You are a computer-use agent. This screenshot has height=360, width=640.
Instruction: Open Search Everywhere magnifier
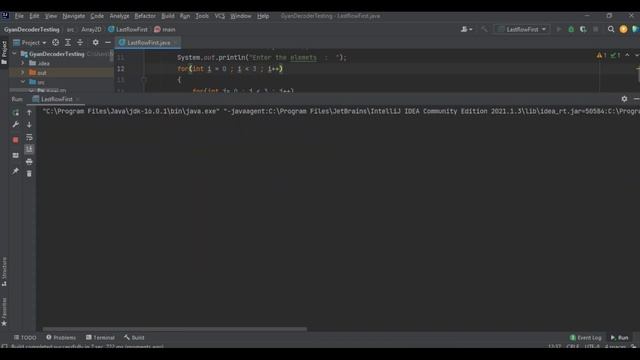(611, 29)
